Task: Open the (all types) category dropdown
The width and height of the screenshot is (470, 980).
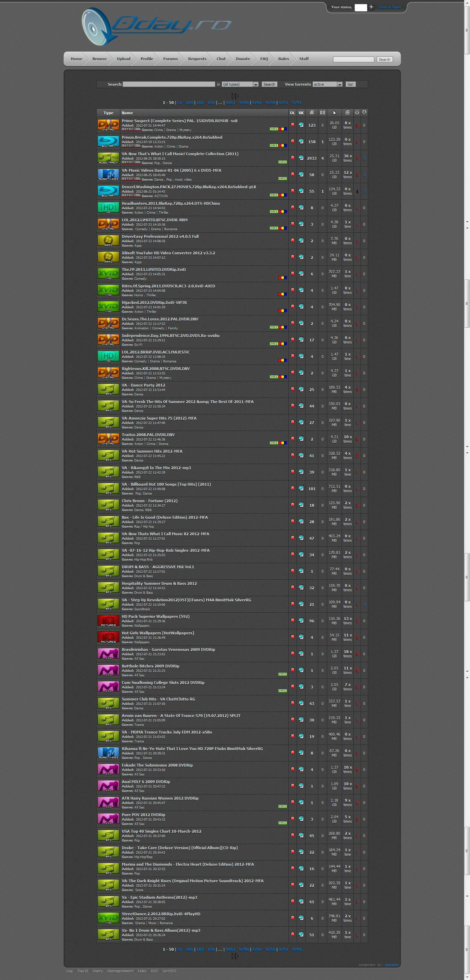Action: [x=240, y=84]
